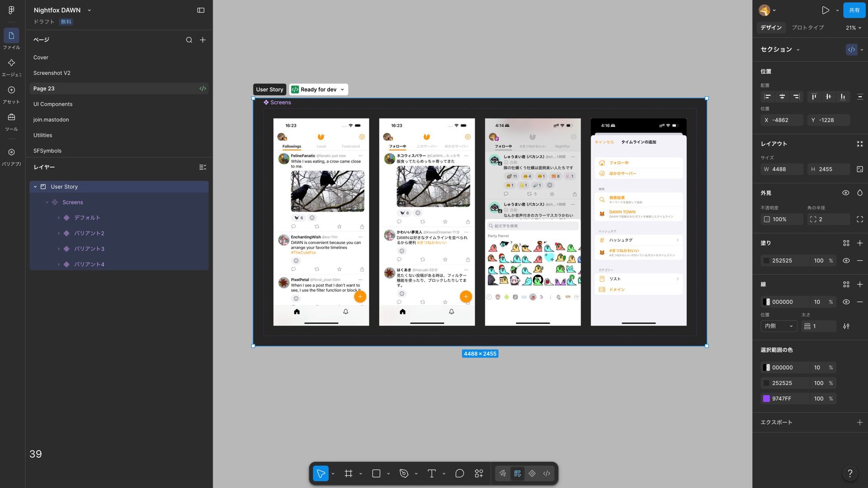
Task: Open the UI Components page
Action: [53, 104]
